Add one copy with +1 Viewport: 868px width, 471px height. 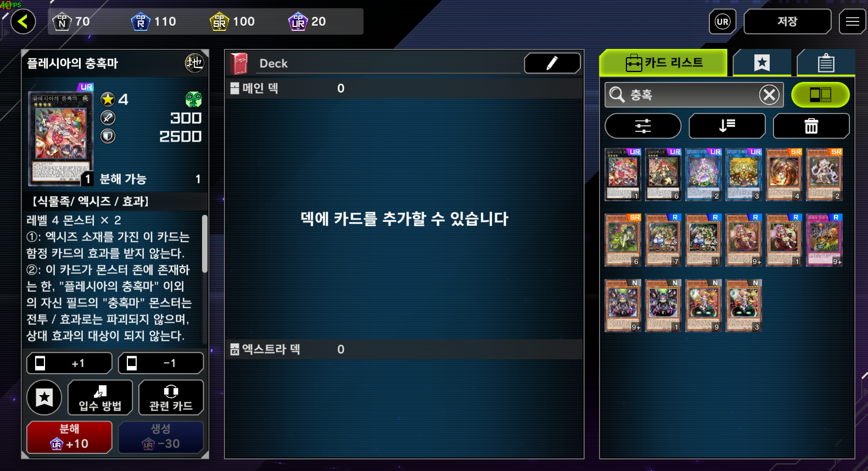coord(70,363)
